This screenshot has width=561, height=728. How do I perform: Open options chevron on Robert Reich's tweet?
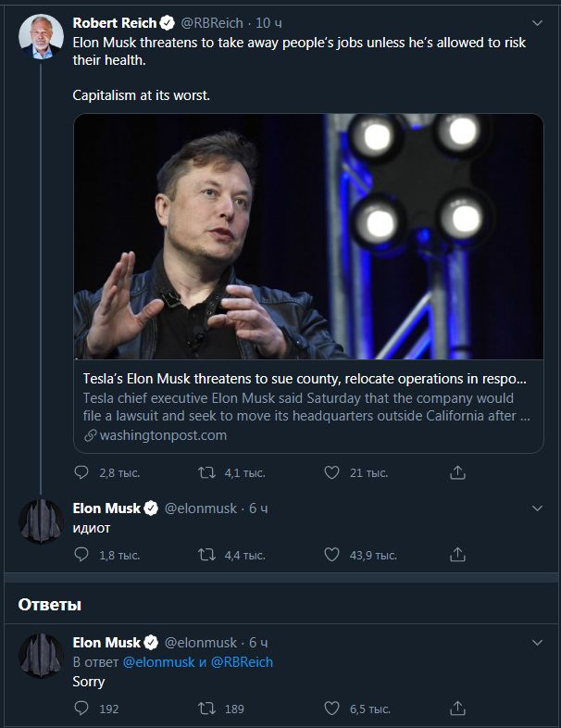click(x=538, y=23)
